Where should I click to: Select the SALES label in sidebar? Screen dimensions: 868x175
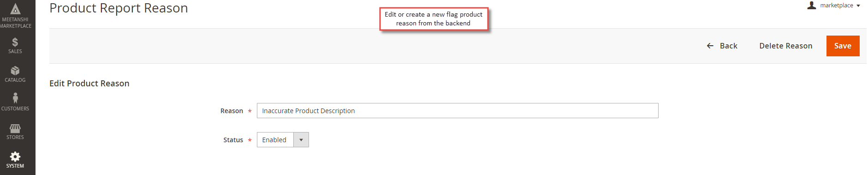(x=15, y=51)
